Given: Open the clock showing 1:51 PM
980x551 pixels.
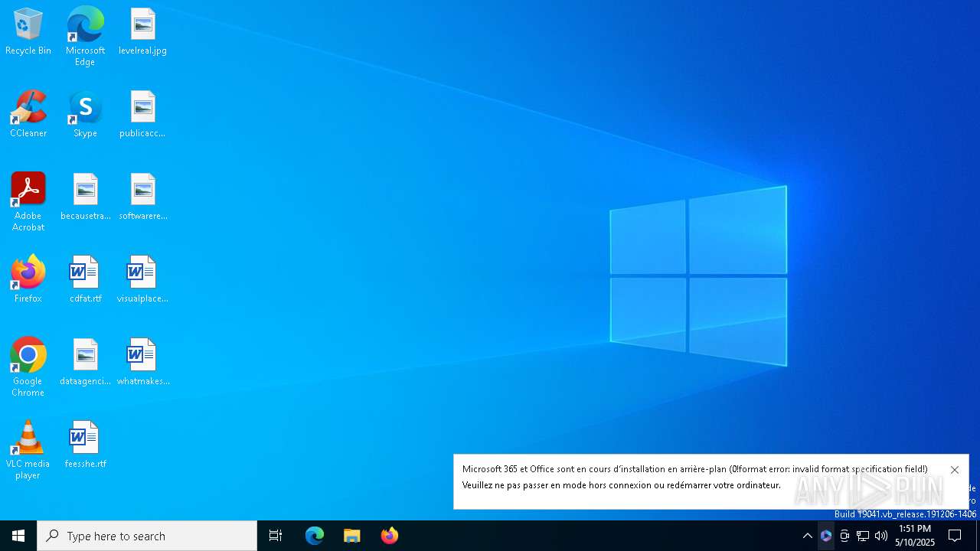Looking at the screenshot, I should coord(915,536).
